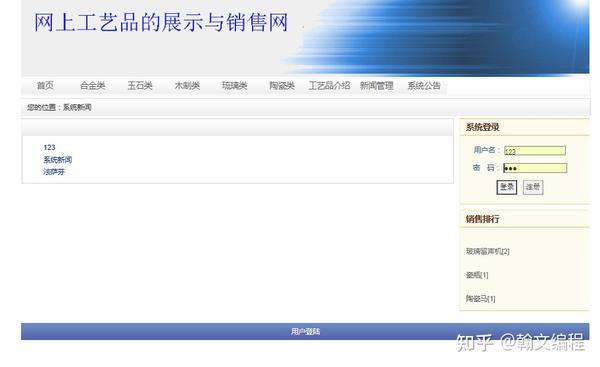Click the 系统登录 panel heading
This screenshot has width=600, height=367.
pos(483,127)
